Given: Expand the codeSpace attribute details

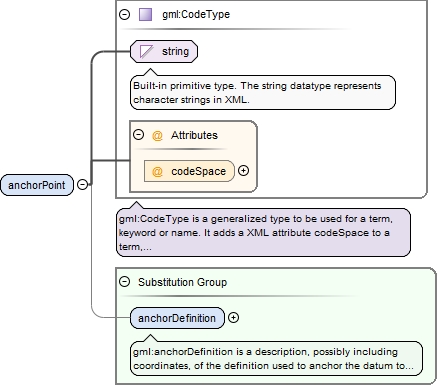Looking at the screenshot, I should [x=244, y=171].
